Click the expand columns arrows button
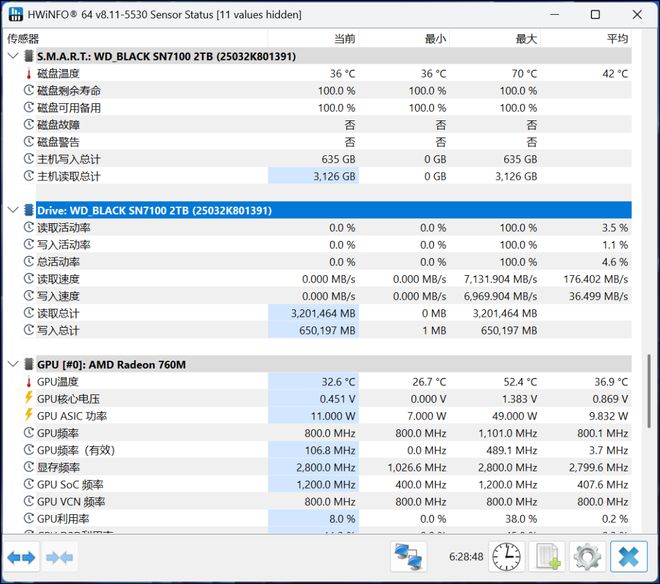The width and height of the screenshot is (660, 584). (x=21, y=556)
